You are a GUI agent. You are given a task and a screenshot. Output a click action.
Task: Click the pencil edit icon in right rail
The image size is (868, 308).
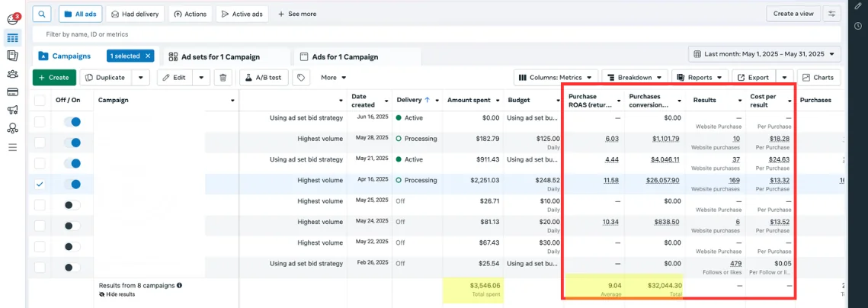point(858,6)
